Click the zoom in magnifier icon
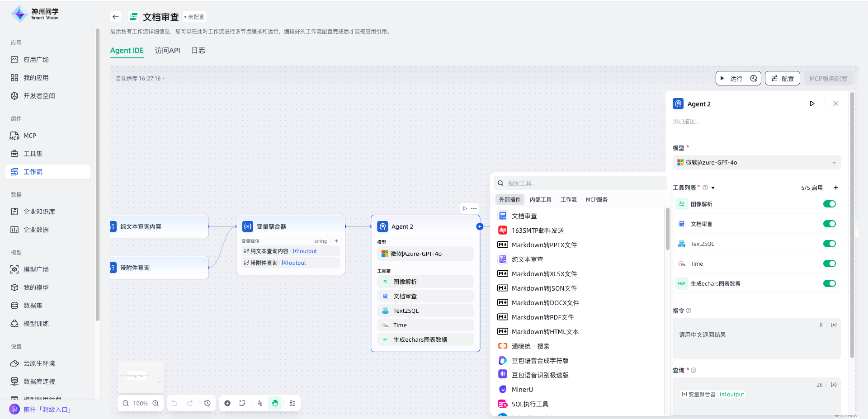Screen dimensions: 868x419 click(x=156, y=403)
